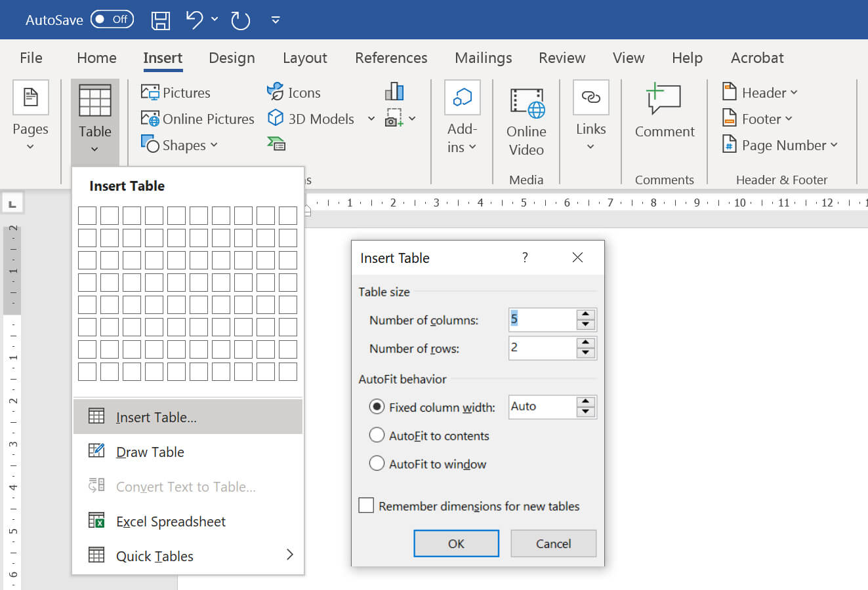Click the Icons button
This screenshot has width=868, height=590.
(x=293, y=92)
